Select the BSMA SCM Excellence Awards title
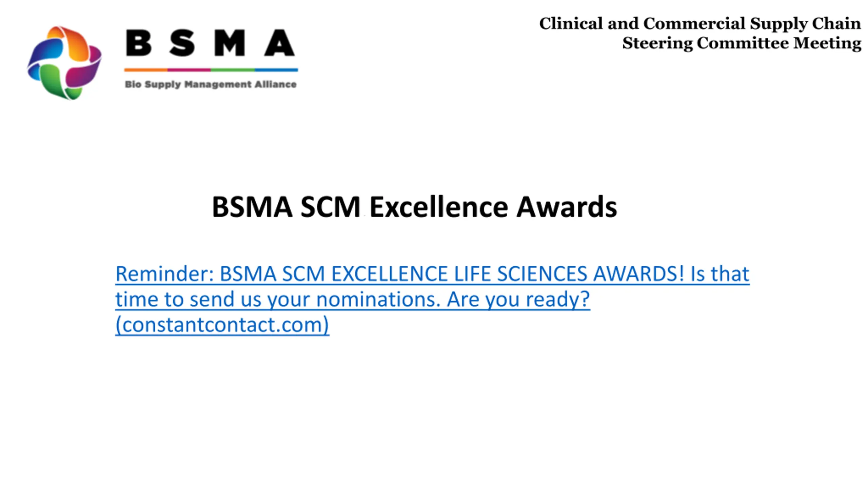Viewport: 868px width, 488px height. click(414, 207)
